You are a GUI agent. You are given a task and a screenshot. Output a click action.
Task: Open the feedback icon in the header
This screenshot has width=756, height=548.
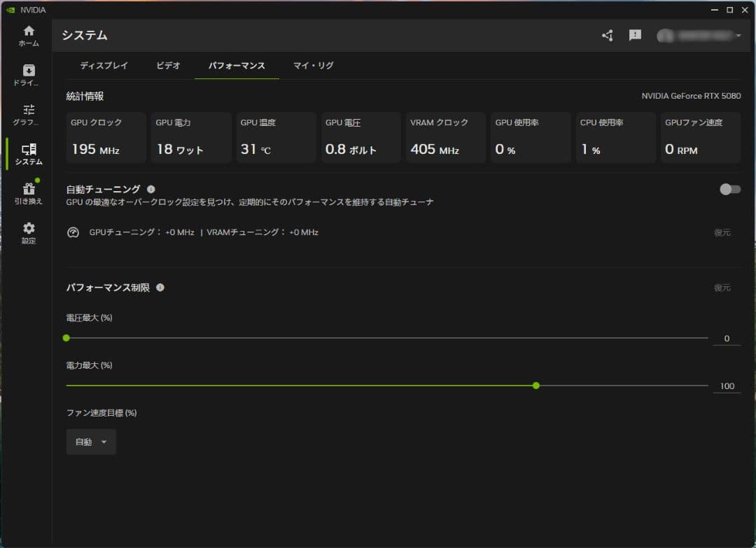pyautogui.click(x=635, y=35)
